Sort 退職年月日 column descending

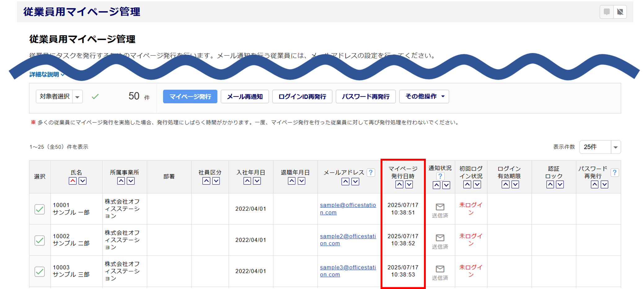point(302,181)
